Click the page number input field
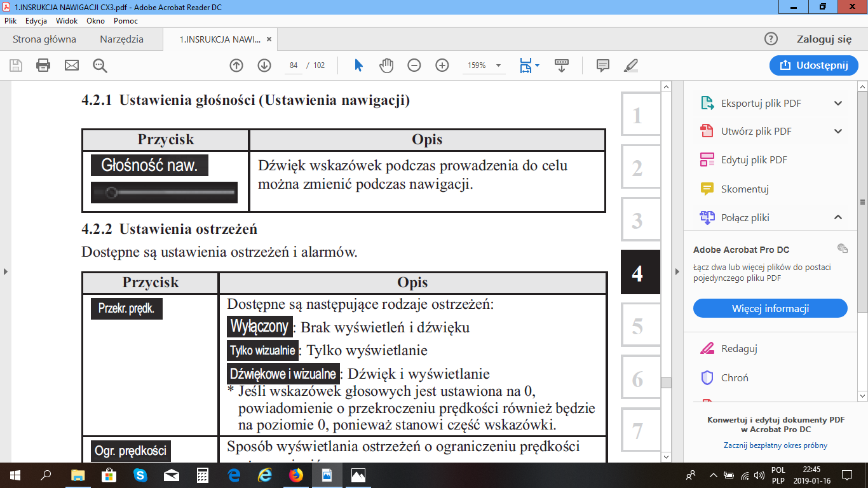This screenshot has width=868, height=488. 293,65
